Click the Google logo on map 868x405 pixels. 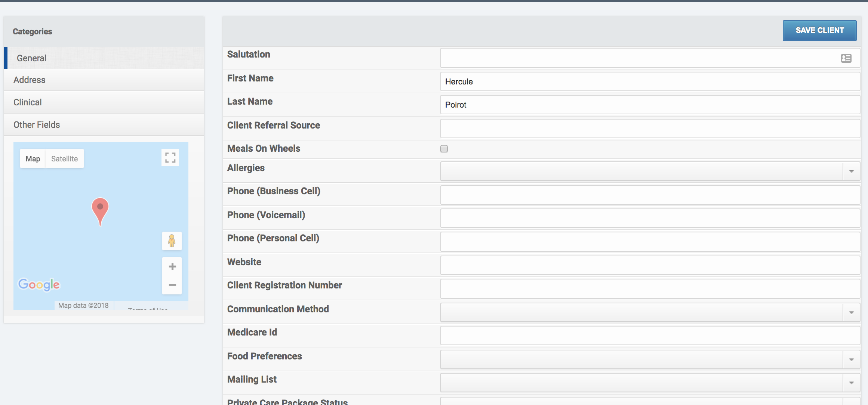click(x=39, y=285)
